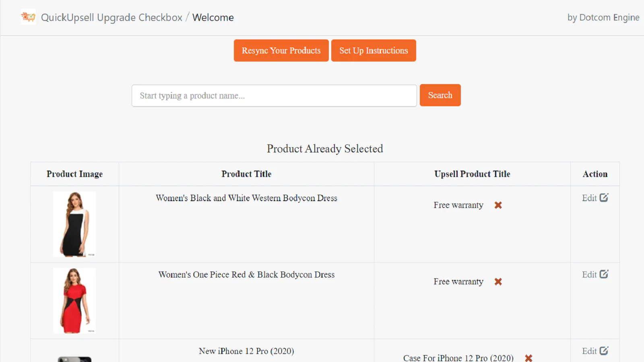Click the Red & Black Dress thumbnail
644x362 pixels.
74,300
